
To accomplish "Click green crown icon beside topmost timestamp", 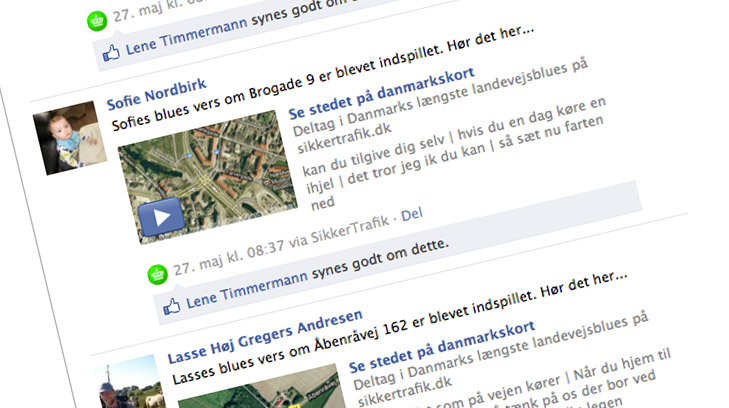I will (97, 21).
